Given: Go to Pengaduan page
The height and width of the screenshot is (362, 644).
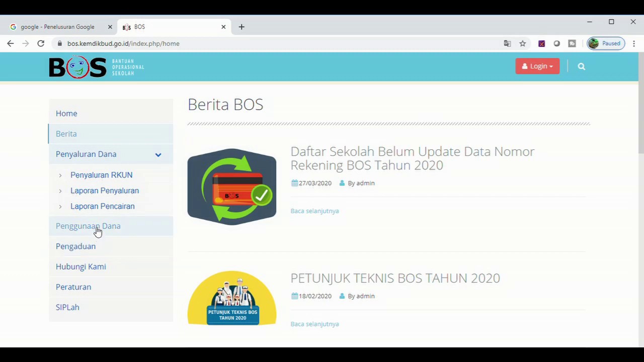Looking at the screenshot, I should click(75, 246).
